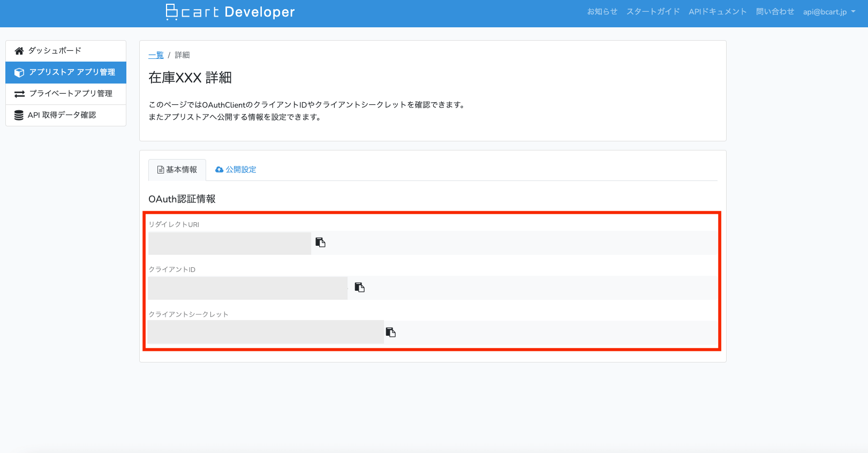Click the リダイレクトURI field
The height and width of the screenshot is (453, 868).
(230, 243)
